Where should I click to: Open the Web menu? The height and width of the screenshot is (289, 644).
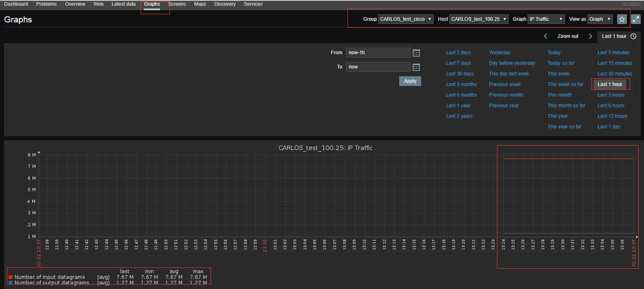coord(98,4)
